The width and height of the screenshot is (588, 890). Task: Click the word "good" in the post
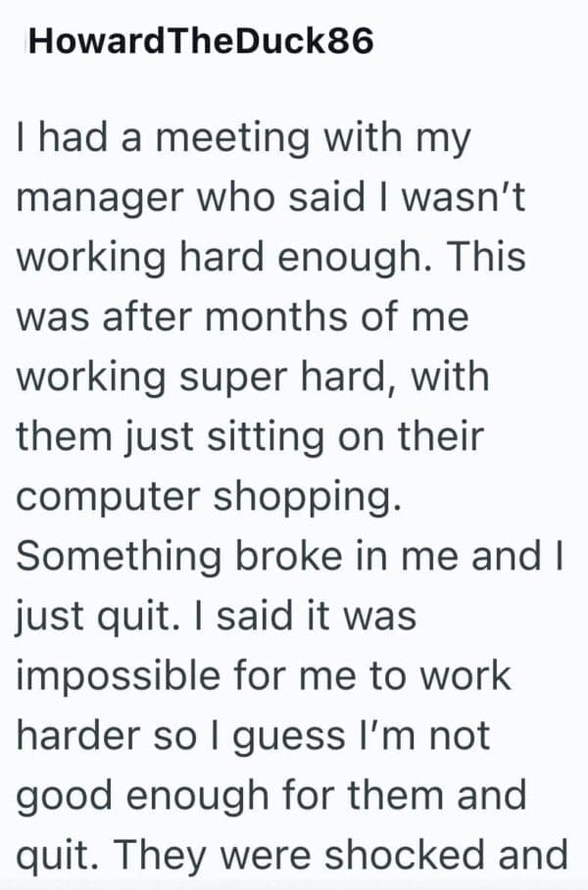63,796
